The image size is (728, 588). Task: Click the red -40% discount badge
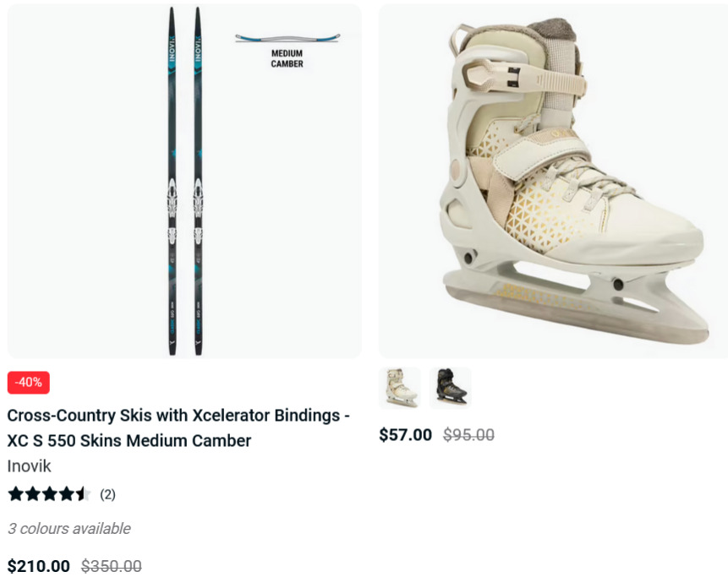pyautogui.click(x=28, y=383)
